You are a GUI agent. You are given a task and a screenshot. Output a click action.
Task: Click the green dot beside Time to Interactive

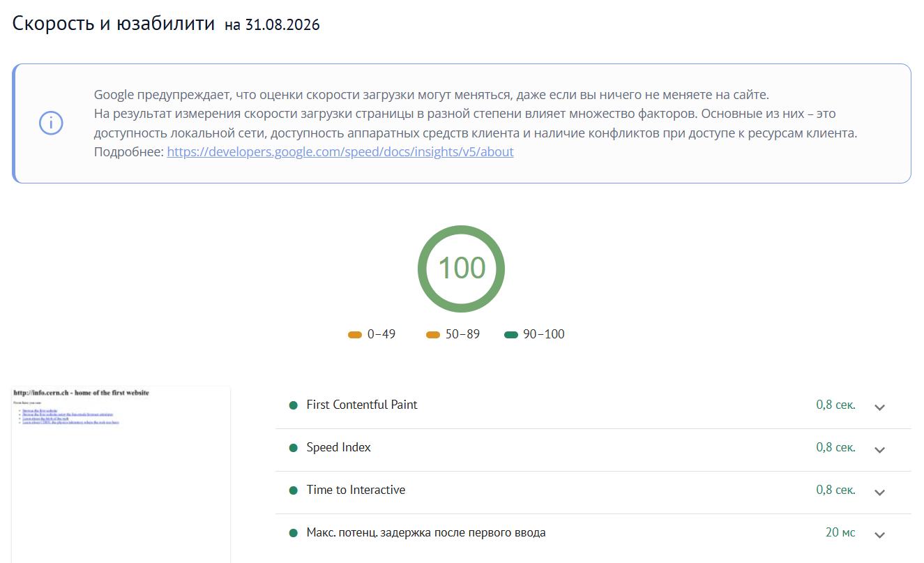293,490
